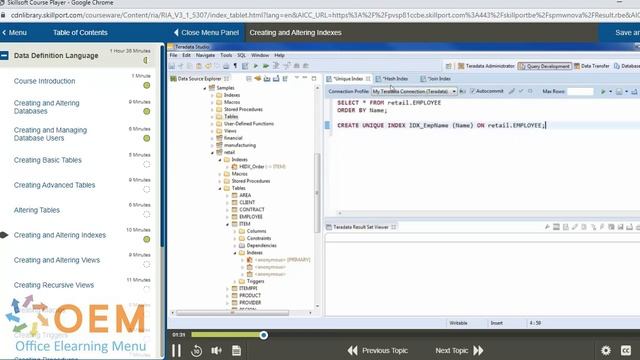
Task: Toggle the Autocommit checkbox
Action: tap(473, 91)
